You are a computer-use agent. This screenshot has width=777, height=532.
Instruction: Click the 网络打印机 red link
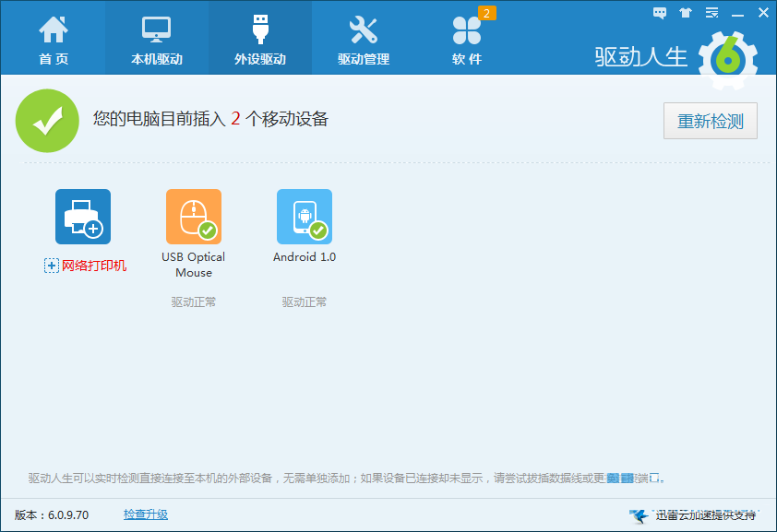(94, 266)
